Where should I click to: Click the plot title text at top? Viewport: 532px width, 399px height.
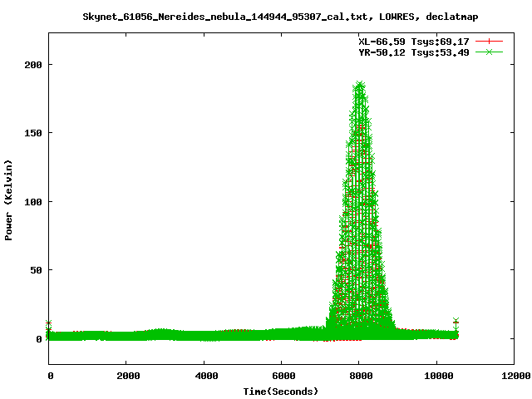pos(280,16)
